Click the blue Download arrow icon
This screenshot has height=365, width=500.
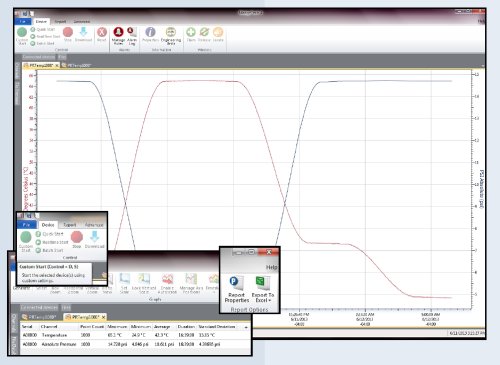[x=83, y=32]
